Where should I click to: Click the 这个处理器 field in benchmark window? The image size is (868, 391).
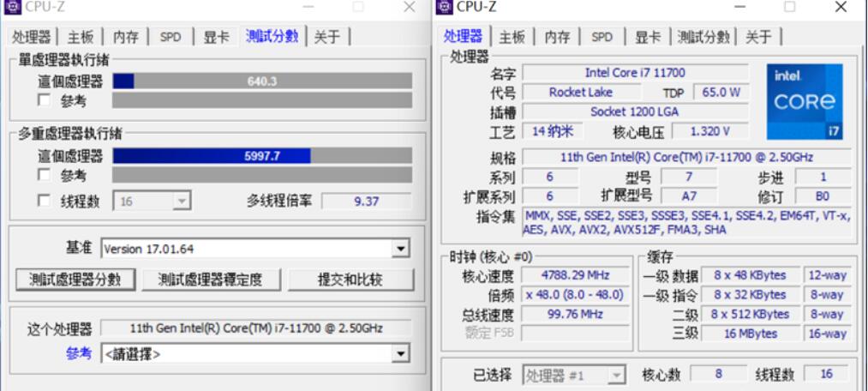point(256,328)
